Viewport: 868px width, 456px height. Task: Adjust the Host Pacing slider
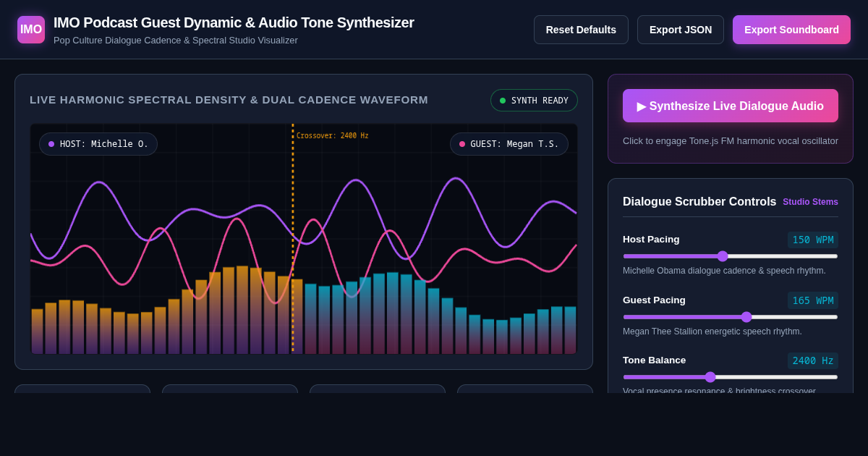[x=731, y=256]
